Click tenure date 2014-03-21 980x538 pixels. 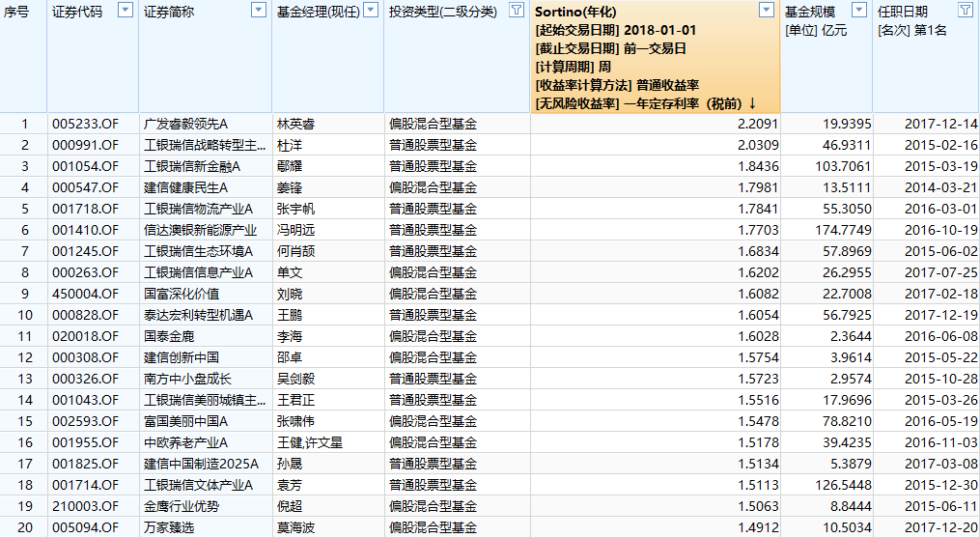coord(940,187)
